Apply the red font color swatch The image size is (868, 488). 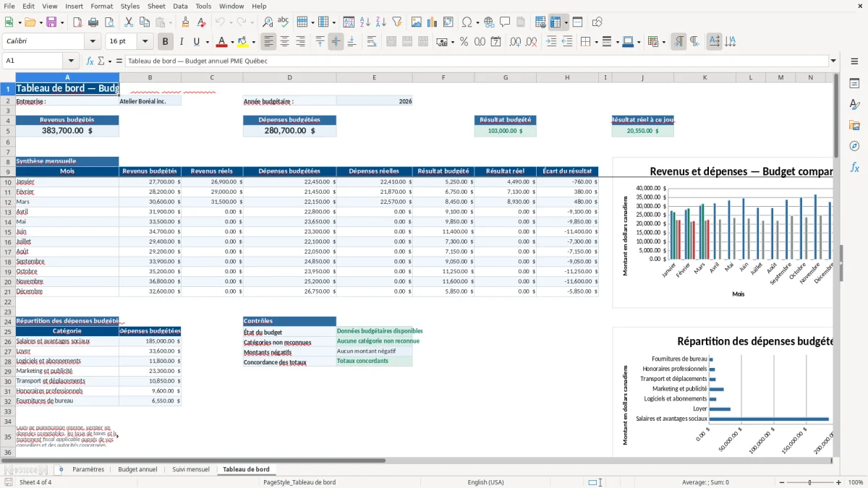click(222, 42)
